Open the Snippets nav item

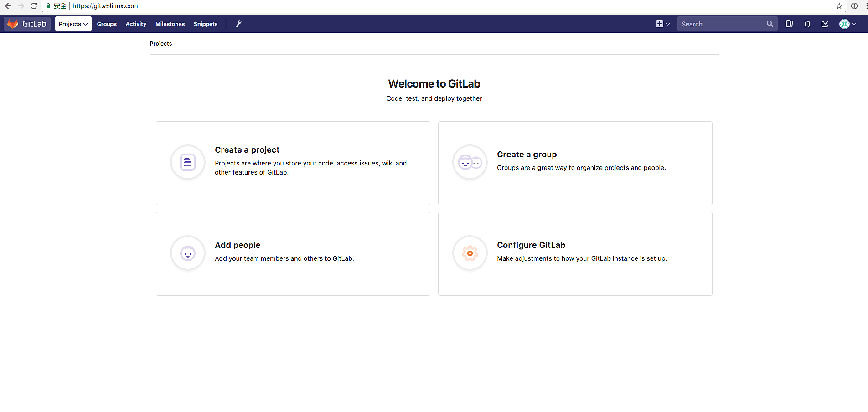coord(206,24)
